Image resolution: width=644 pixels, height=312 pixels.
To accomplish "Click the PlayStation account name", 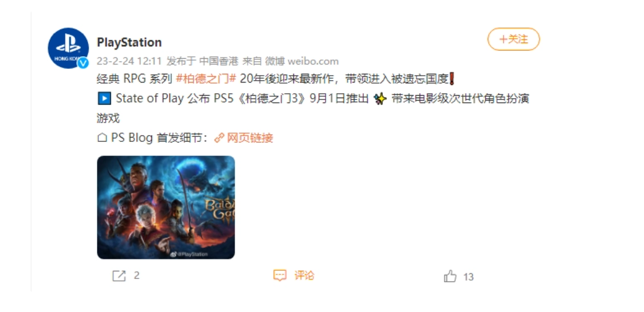I will [x=129, y=43].
